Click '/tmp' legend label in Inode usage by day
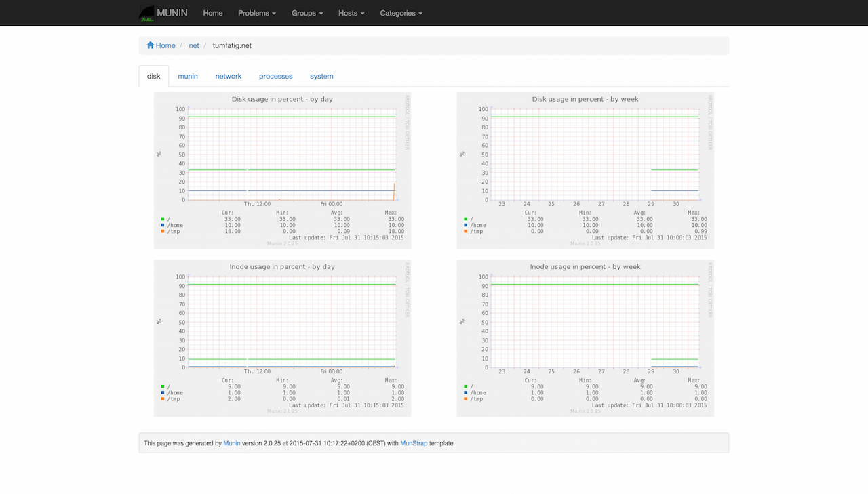The image size is (868, 494). 174,398
